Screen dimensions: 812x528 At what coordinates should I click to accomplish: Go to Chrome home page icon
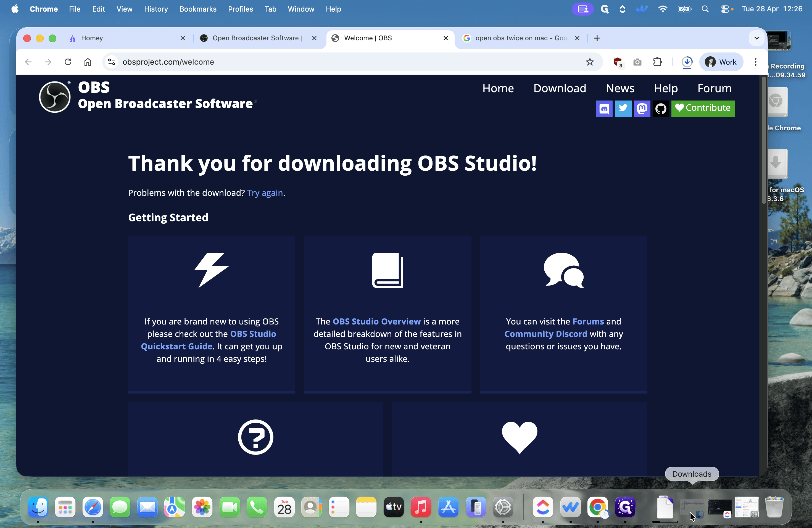[88, 62]
